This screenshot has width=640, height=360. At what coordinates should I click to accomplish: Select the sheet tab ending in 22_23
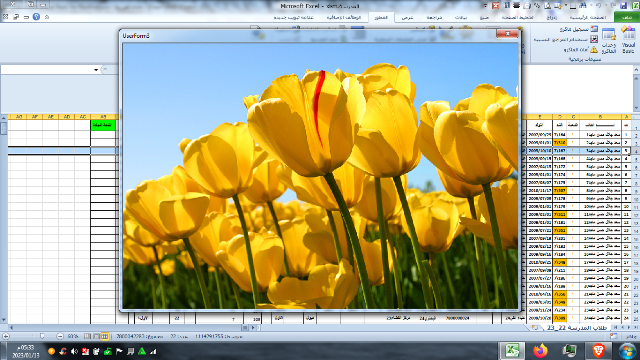click(x=577, y=328)
